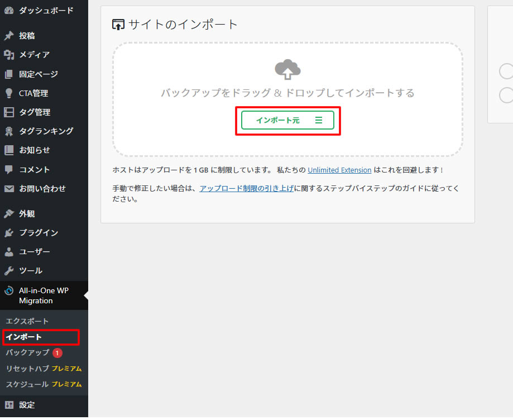This screenshot has height=420, width=513.
Task: Open CTA管理 via its megaphone icon
Action: coord(9,93)
